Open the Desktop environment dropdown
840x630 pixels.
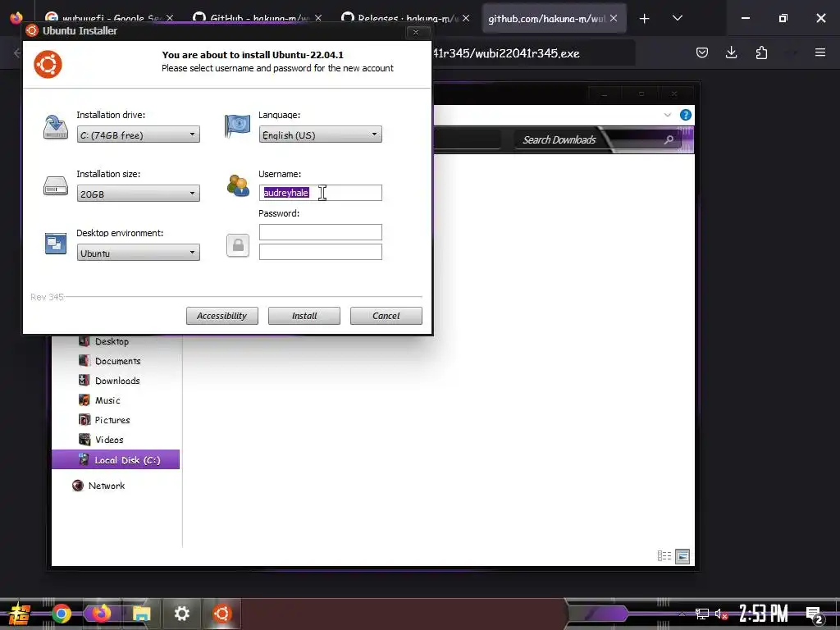[138, 253]
